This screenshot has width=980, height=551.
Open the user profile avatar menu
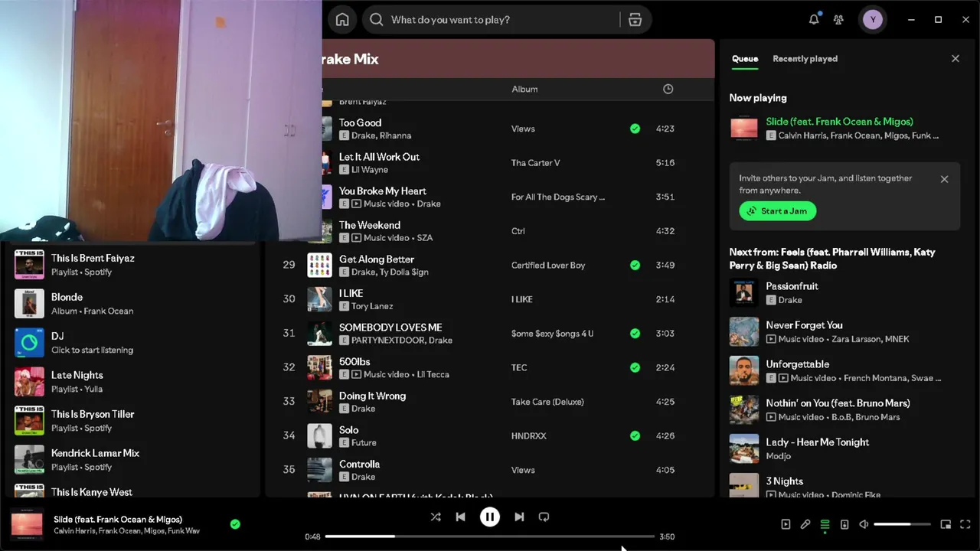pyautogui.click(x=872, y=20)
